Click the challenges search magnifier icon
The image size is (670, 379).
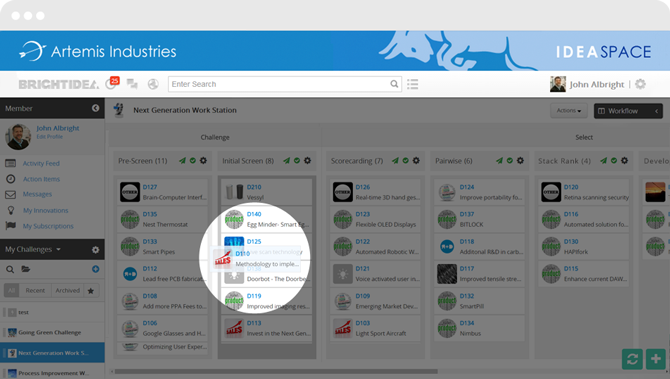point(10,269)
